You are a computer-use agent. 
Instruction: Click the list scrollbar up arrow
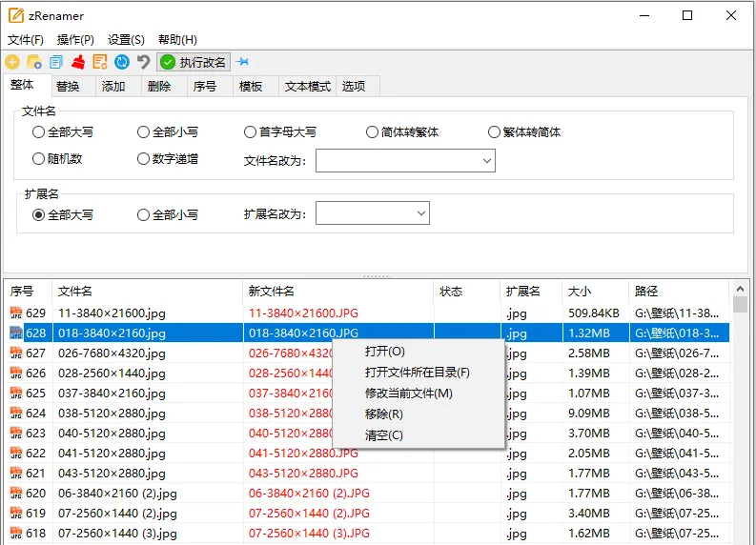[740, 289]
